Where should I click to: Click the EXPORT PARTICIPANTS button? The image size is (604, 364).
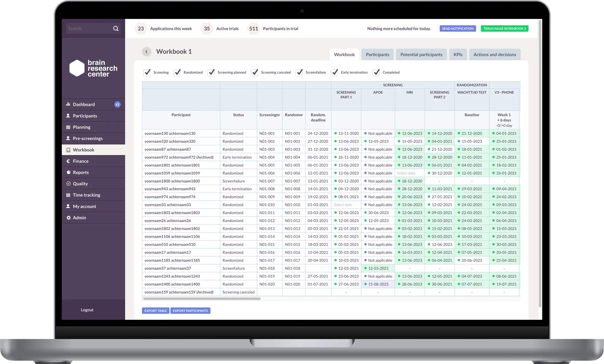pyautogui.click(x=190, y=311)
